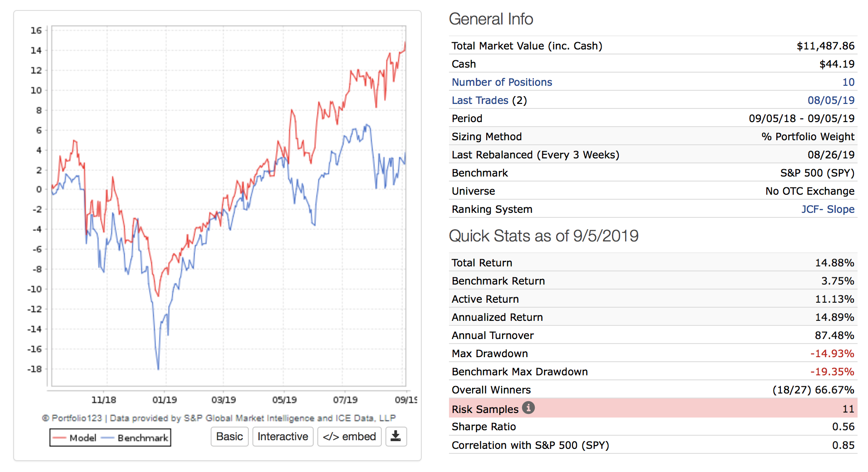
Task: Click the Sharpe Ratio value 0.56
Action: coord(843,427)
